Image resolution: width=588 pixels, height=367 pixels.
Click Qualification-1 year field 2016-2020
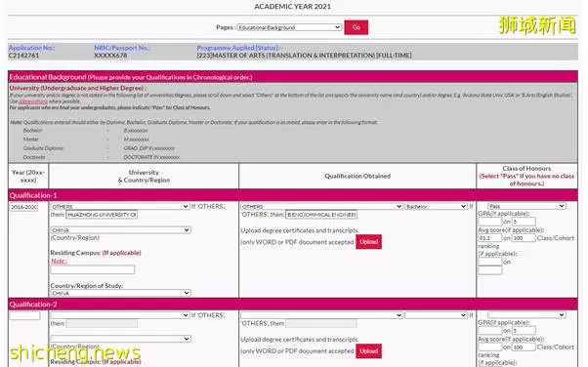[x=24, y=207]
